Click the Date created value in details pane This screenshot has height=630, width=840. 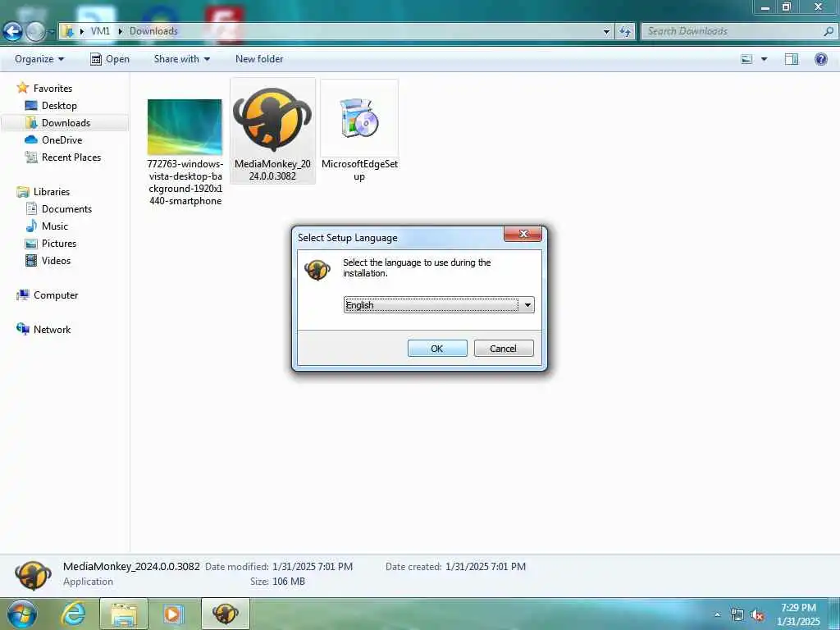(486, 567)
